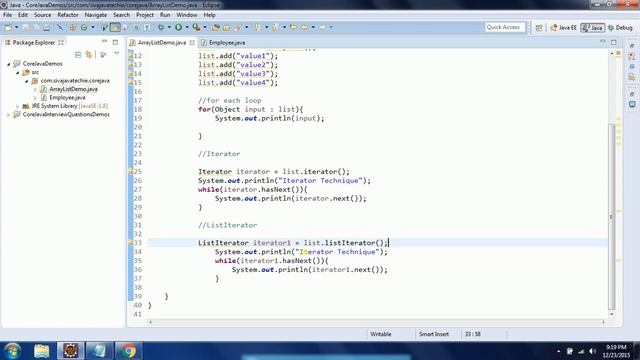Click the Open Type toolbar icon

[x=216, y=27]
